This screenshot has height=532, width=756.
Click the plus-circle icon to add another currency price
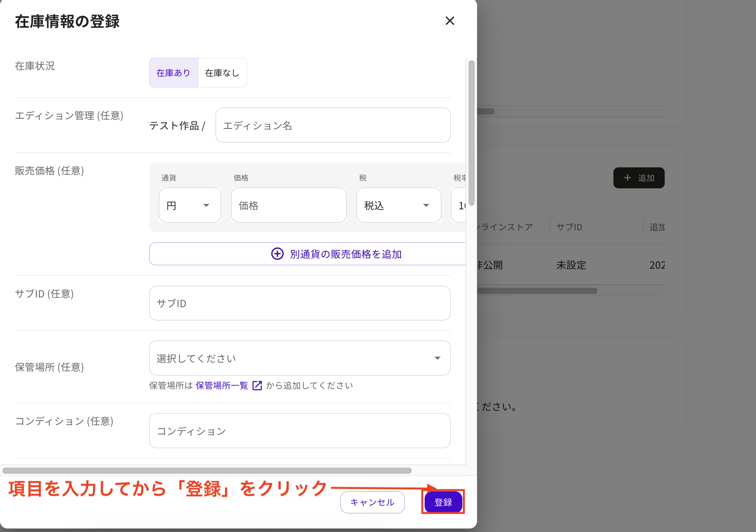(277, 254)
